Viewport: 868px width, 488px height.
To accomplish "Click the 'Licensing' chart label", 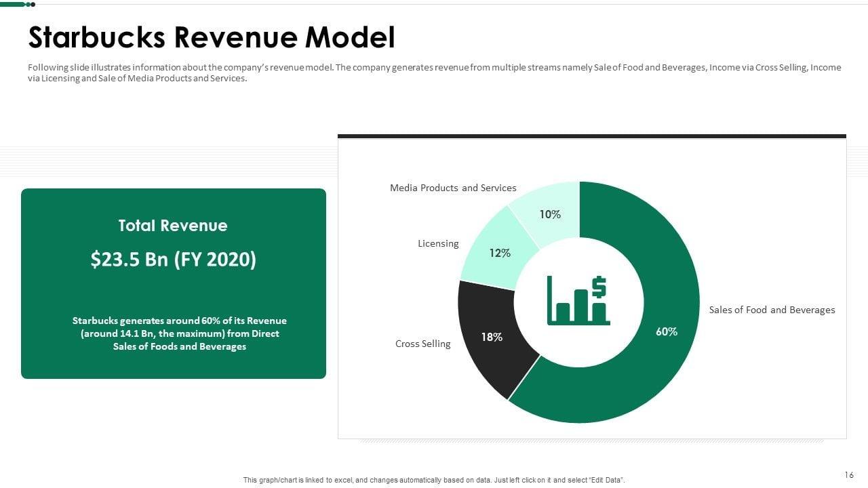I will point(438,243).
